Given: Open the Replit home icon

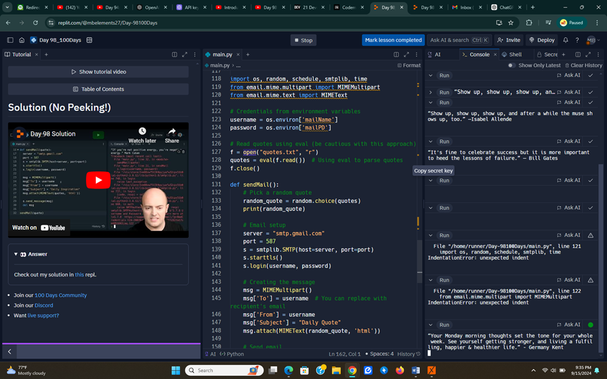Looking at the screenshot, I should click(x=22, y=40).
